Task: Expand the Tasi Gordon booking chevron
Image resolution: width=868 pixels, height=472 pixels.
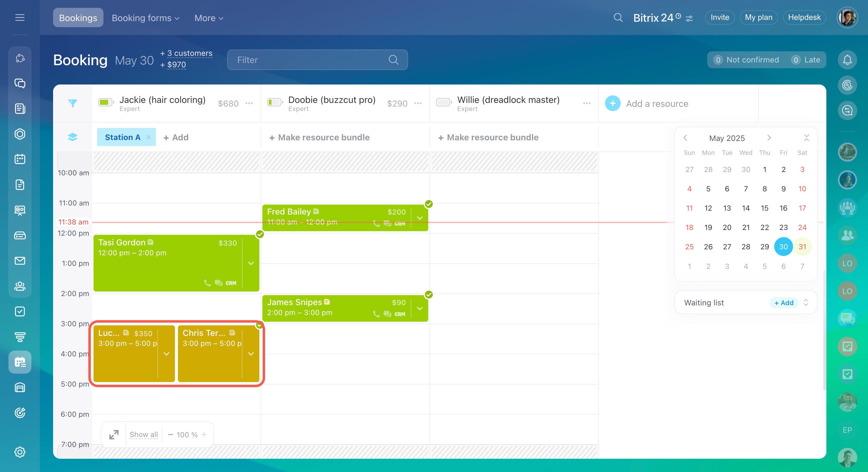Action: (x=251, y=263)
